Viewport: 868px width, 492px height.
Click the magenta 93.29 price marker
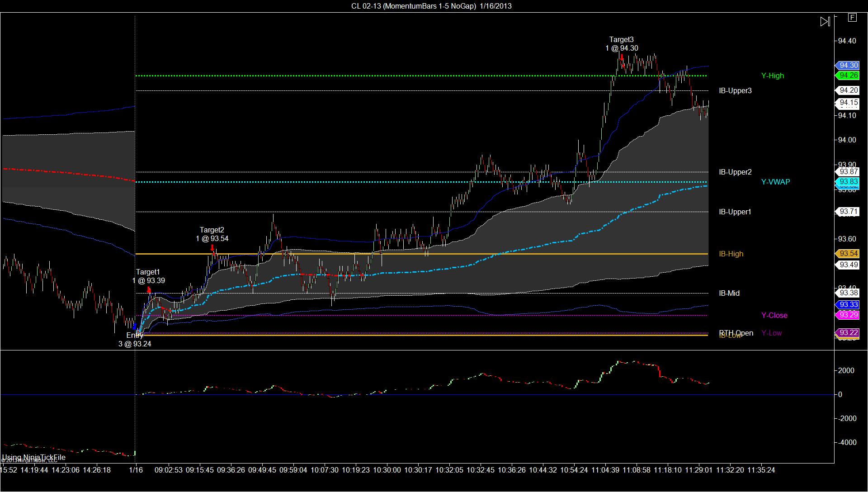(847, 315)
